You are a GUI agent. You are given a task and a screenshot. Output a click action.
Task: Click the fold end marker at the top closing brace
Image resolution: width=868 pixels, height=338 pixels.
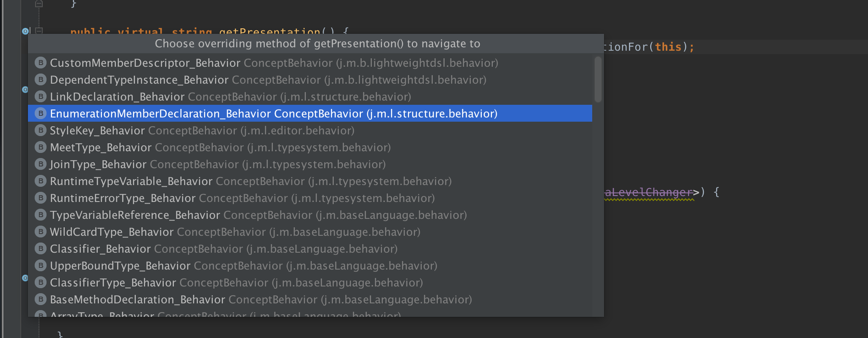(39, 4)
